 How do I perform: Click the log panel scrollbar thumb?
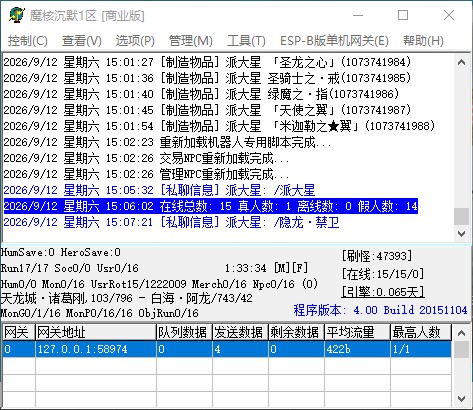tap(461, 216)
